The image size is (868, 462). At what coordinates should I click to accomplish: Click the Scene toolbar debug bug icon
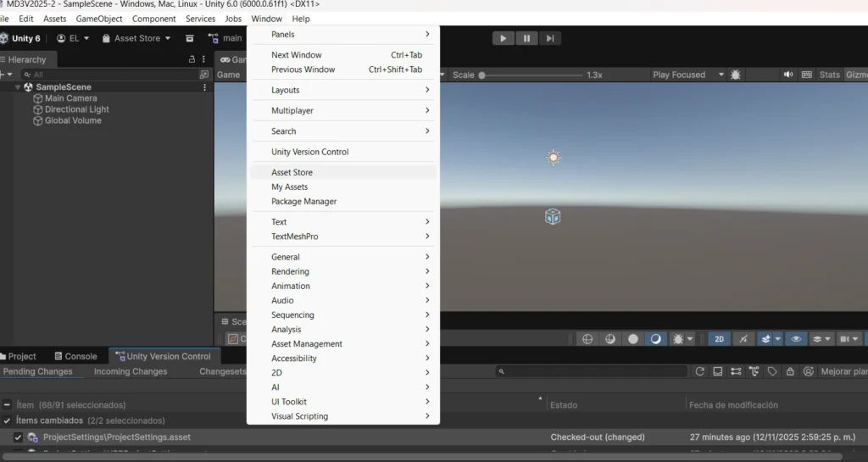tap(677, 338)
